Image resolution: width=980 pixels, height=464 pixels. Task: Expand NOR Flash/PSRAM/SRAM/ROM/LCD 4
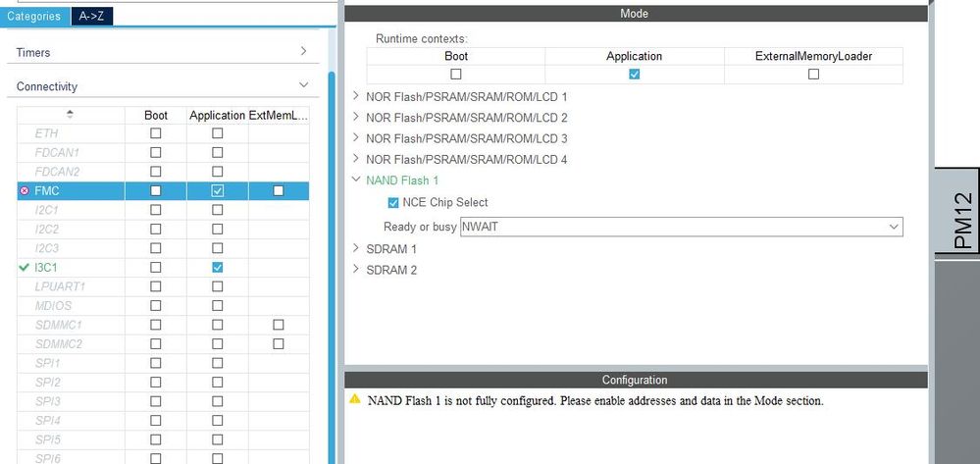pyautogui.click(x=356, y=159)
